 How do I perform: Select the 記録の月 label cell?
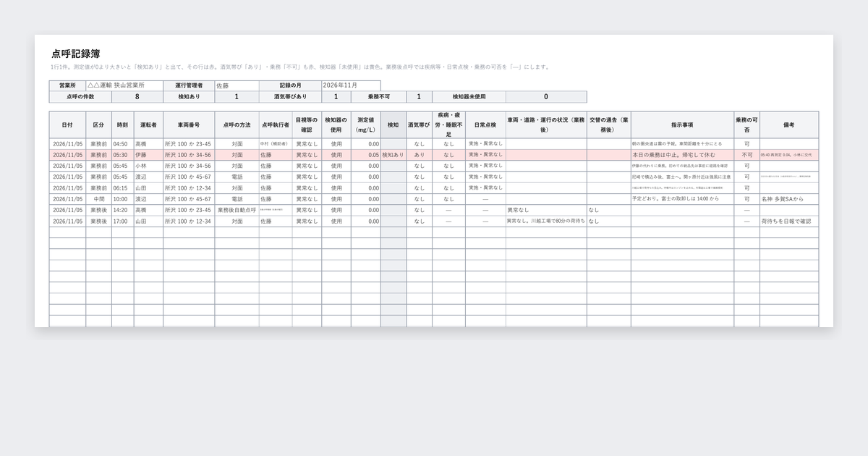tap(290, 85)
